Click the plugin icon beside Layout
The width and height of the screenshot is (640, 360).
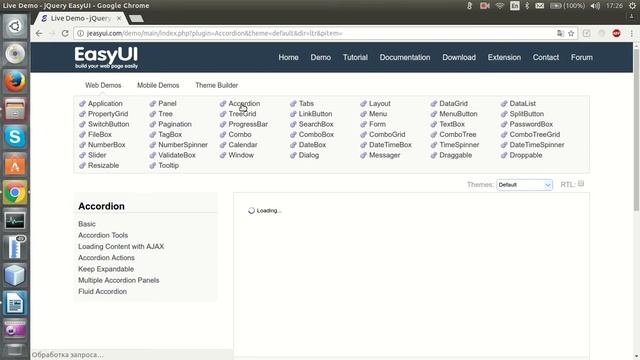[x=363, y=104]
